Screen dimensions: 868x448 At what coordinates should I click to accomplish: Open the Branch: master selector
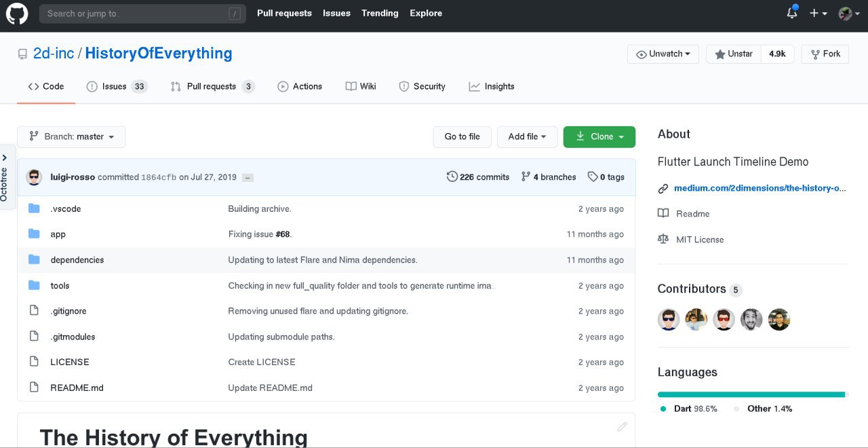click(71, 136)
